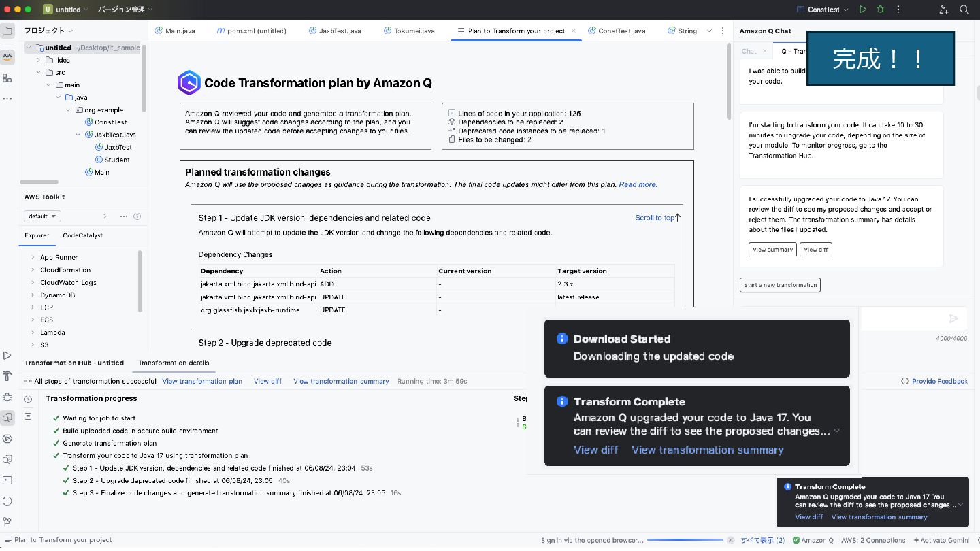This screenshot has width=980, height=551.
Task: Select the Student class in project tree
Action: coord(117,160)
